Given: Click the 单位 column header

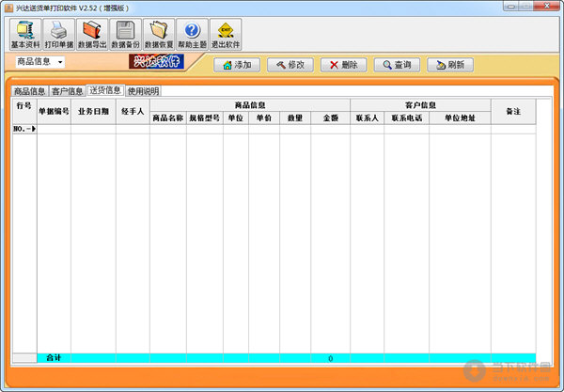Looking at the screenshot, I should [x=236, y=118].
